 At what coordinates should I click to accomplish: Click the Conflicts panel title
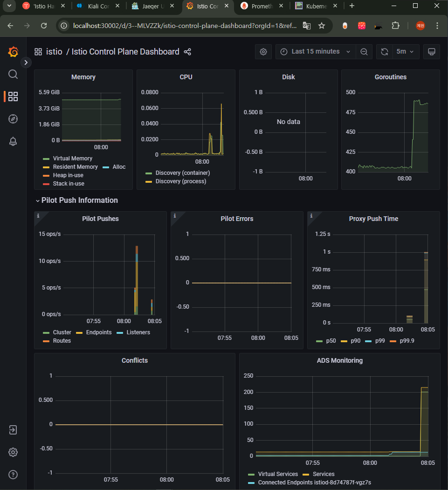[135, 361]
